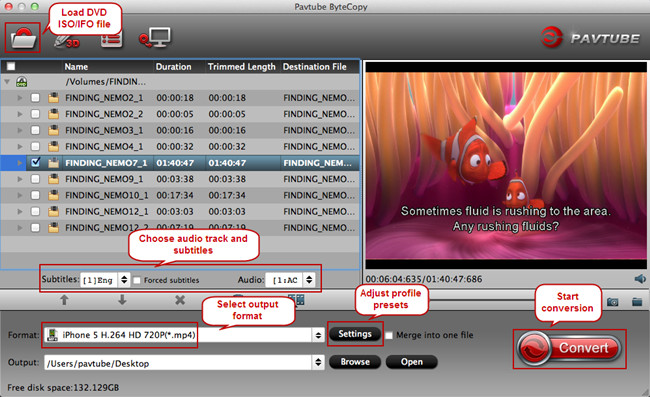The image size is (650, 397).
Task: Expand the FINDING_NEMO7_1 row triangle
Action: [20, 163]
